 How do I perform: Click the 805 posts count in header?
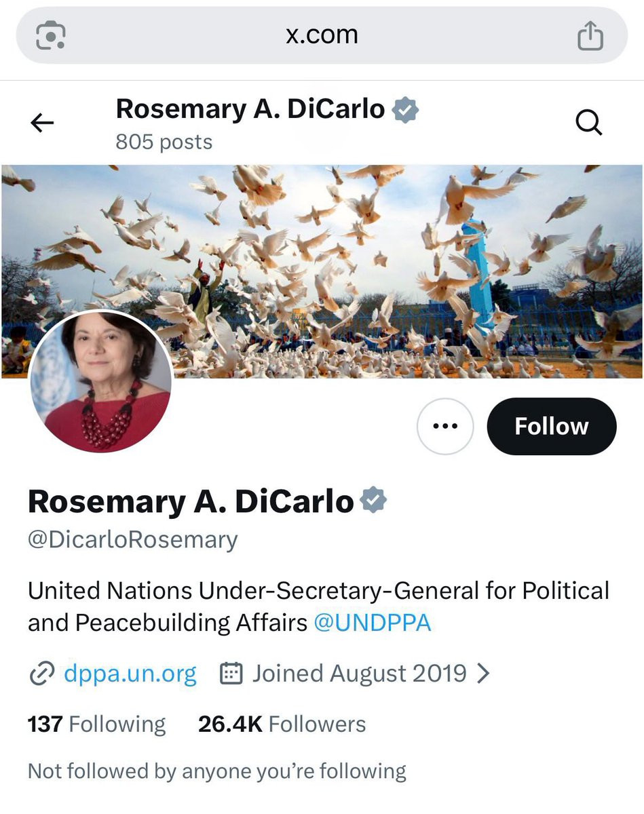click(x=164, y=142)
